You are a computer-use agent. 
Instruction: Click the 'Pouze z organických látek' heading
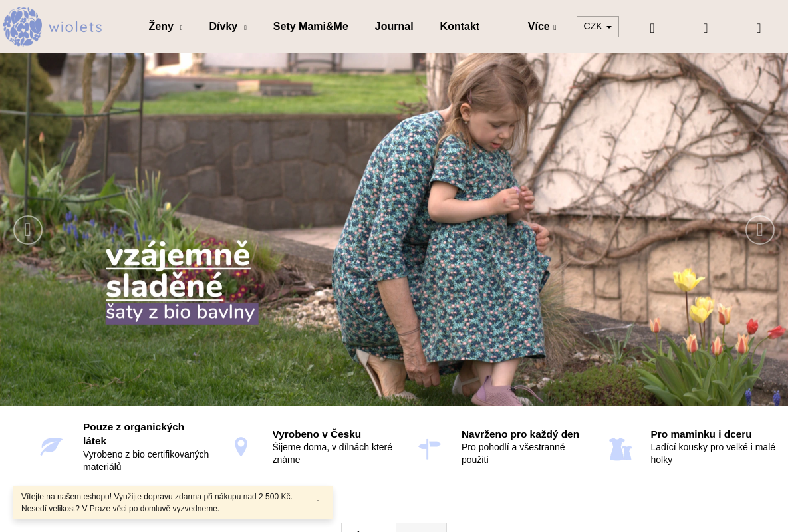click(134, 434)
